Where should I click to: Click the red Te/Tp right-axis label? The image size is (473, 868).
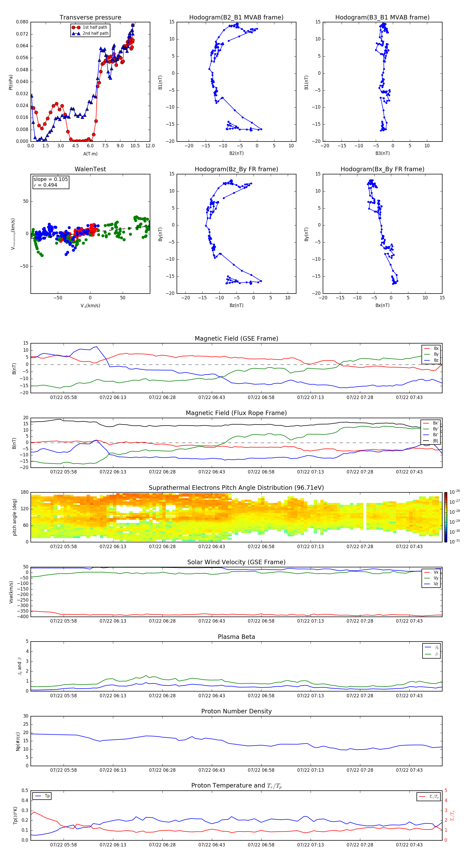click(453, 815)
